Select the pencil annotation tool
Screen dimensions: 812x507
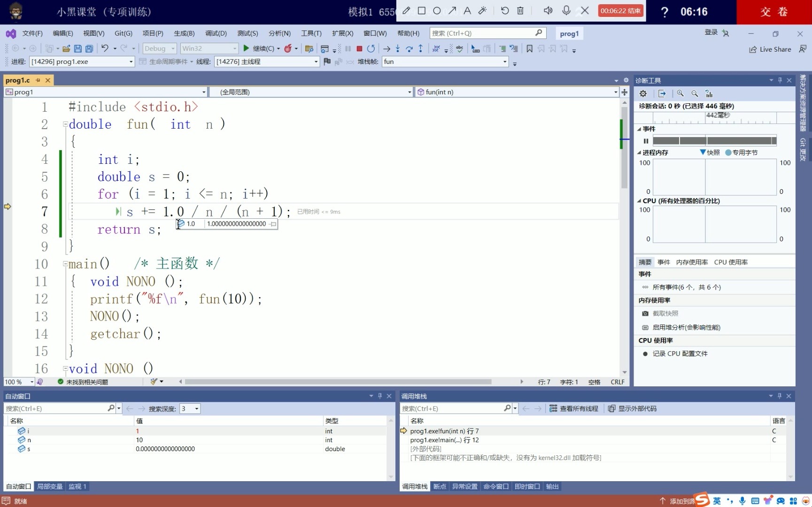406,10
